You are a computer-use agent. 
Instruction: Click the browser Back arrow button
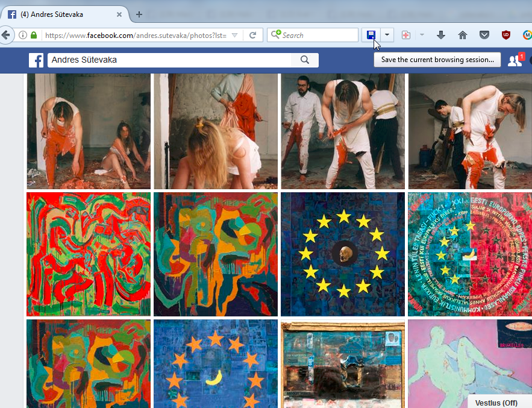click(6, 35)
